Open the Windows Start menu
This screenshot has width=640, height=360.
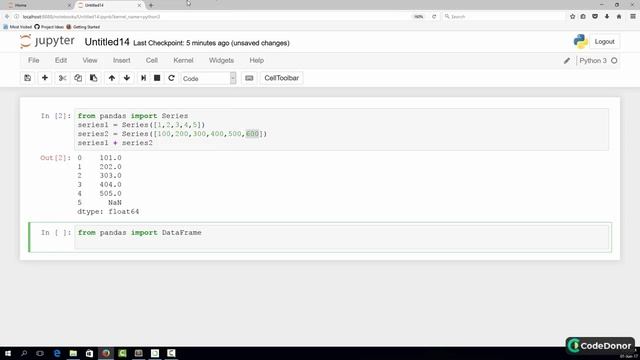[8, 353]
